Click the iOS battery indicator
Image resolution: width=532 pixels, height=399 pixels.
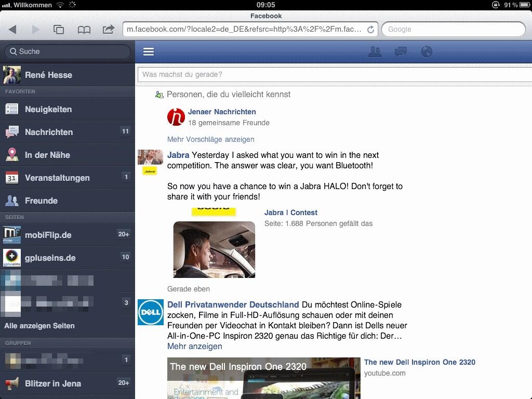pos(525,5)
